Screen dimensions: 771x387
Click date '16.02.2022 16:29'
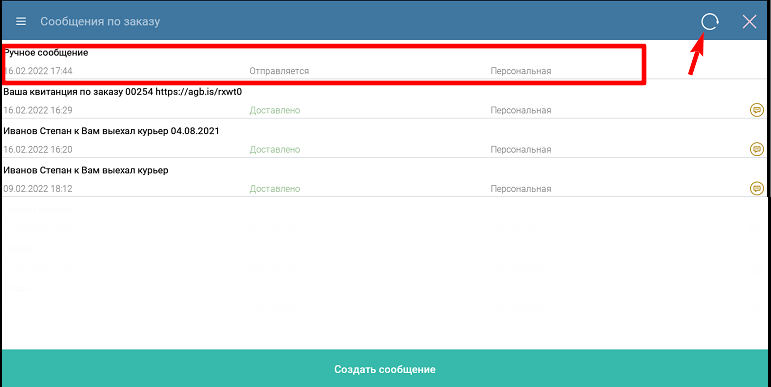point(38,110)
